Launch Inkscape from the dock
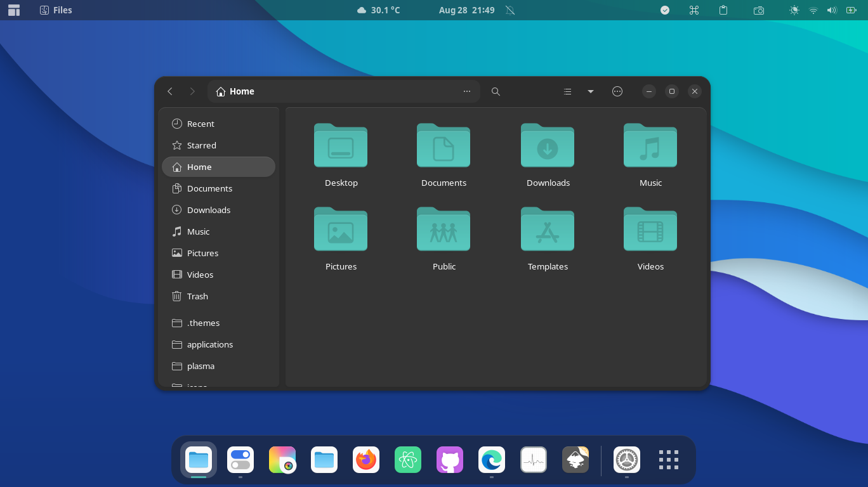 point(575,460)
